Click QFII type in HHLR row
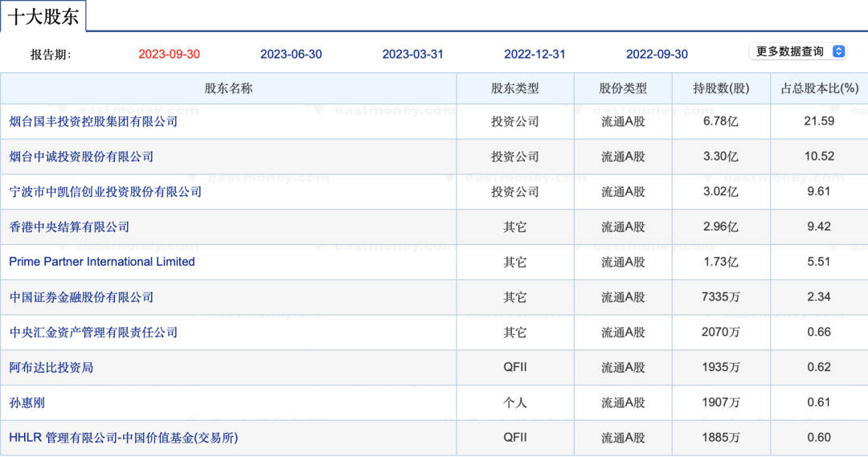This screenshot has height=457, width=868. click(x=515, y=438)
